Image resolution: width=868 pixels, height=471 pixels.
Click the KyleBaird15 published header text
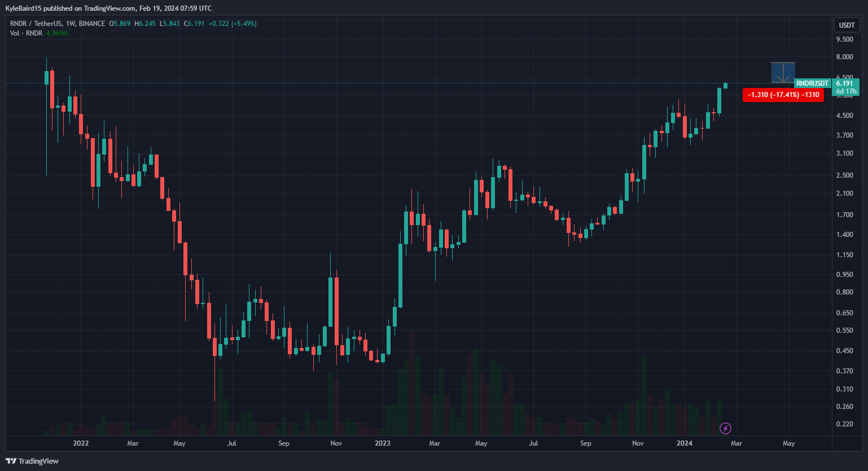108,8
